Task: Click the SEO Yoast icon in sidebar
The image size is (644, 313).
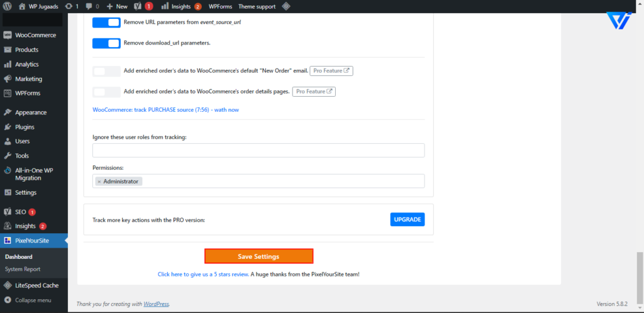Action: (x=8, y=212)
